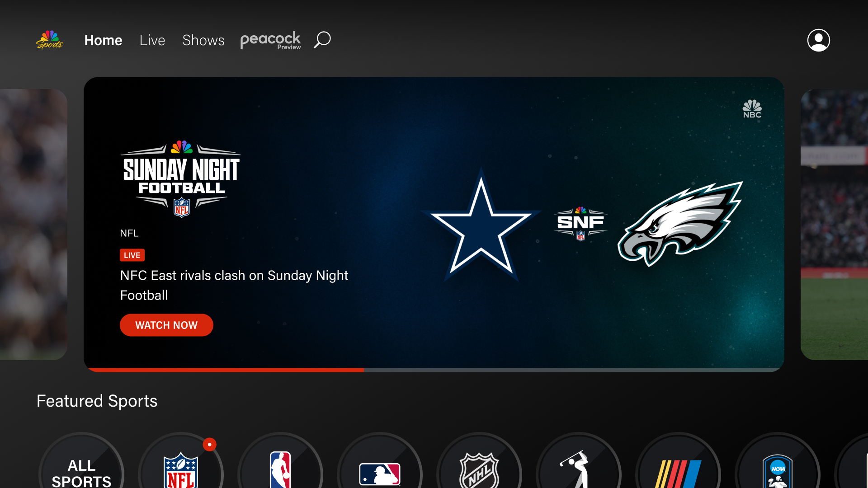Click the red LIVE badge

tap(132, 255)
